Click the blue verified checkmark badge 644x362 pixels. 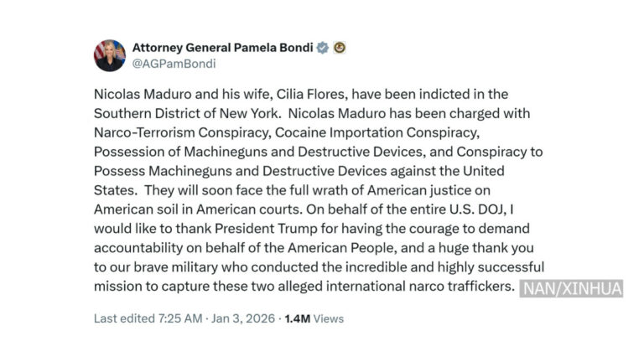coord(321,48)
